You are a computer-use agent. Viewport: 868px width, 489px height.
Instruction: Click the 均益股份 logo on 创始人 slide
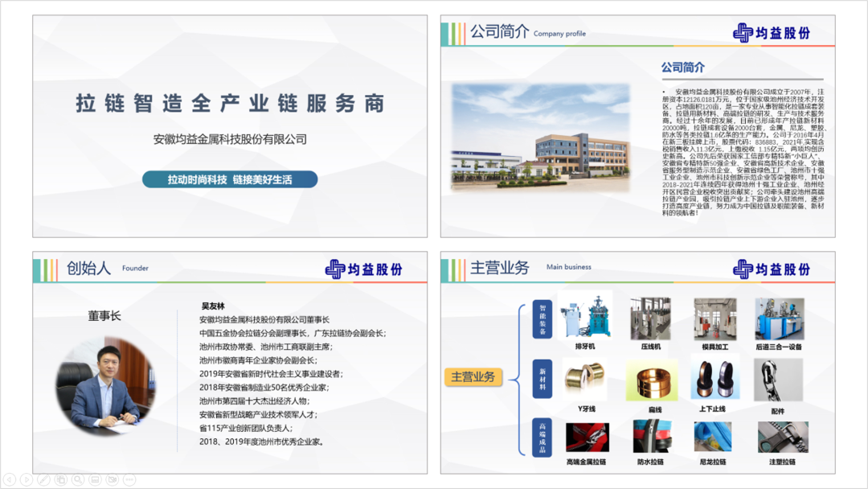[364, 269]
